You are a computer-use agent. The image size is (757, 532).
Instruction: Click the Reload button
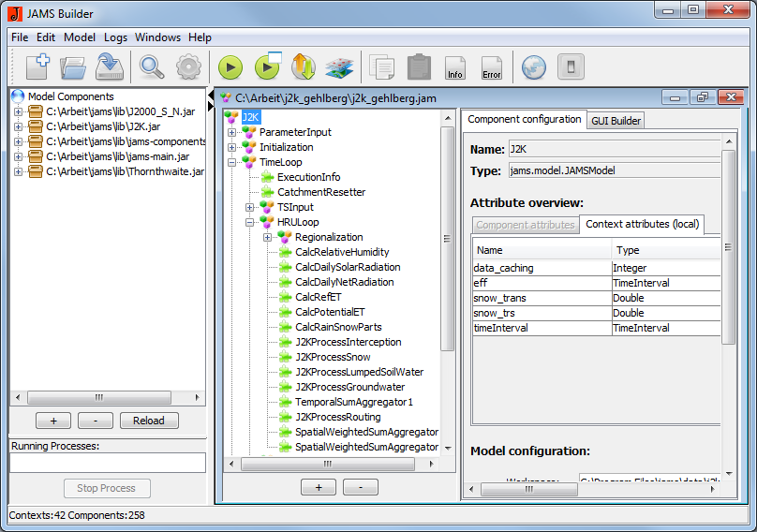pos(149,421)
